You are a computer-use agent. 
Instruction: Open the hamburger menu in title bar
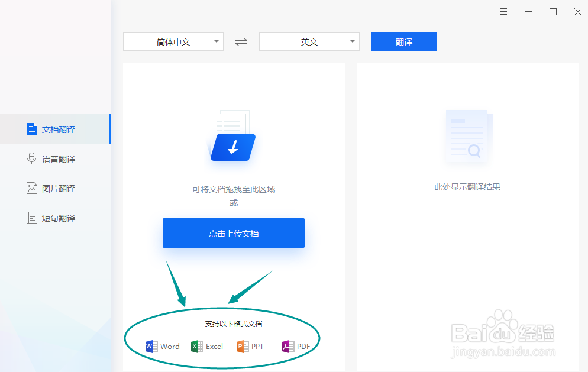503,12
